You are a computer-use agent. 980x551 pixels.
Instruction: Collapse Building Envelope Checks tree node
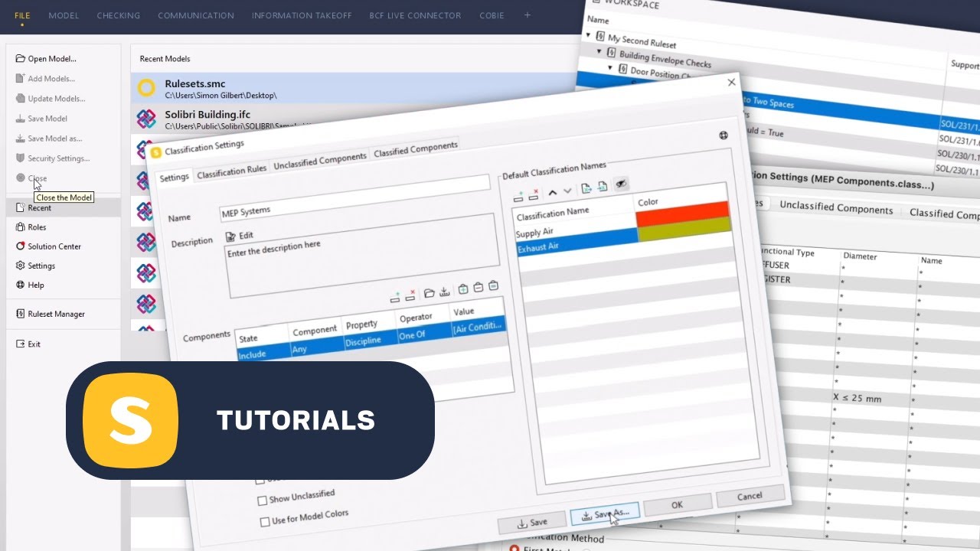(x=600, y=51)
